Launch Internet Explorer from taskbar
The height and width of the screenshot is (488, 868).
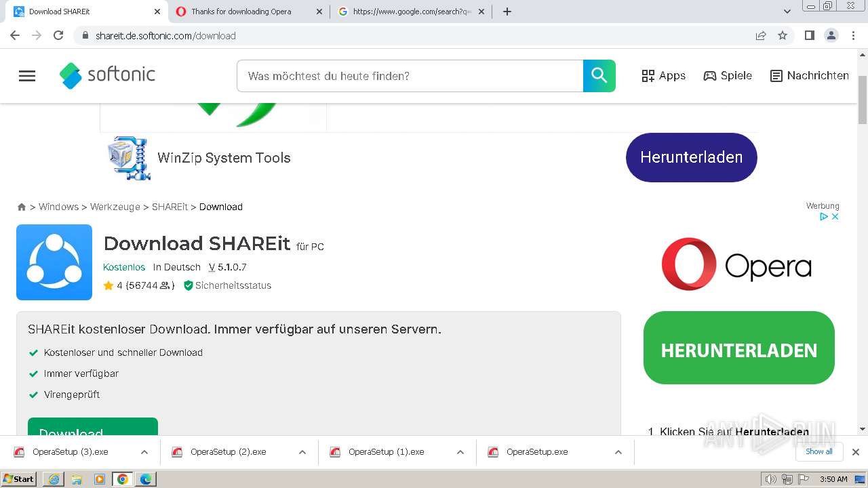(54, 479)
